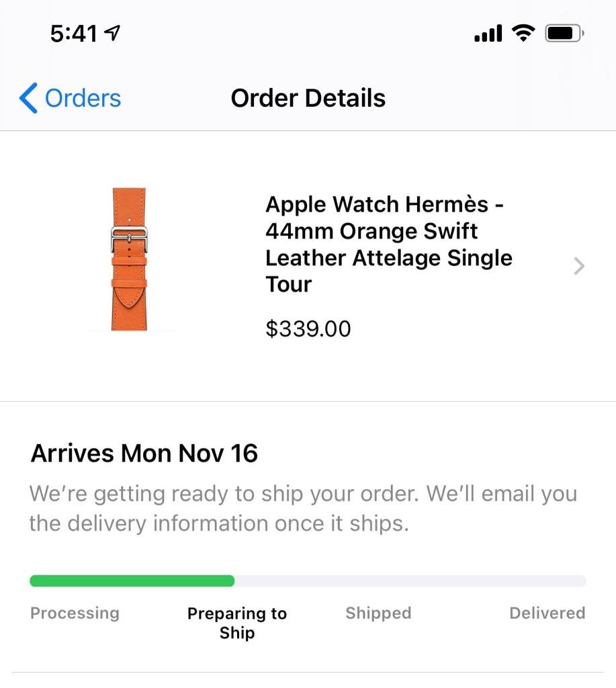The width and height of the screenshot is (616, 688).
Task: Tap the battery indicator icon
Action: pyautogui.click(x=564, y=34)
